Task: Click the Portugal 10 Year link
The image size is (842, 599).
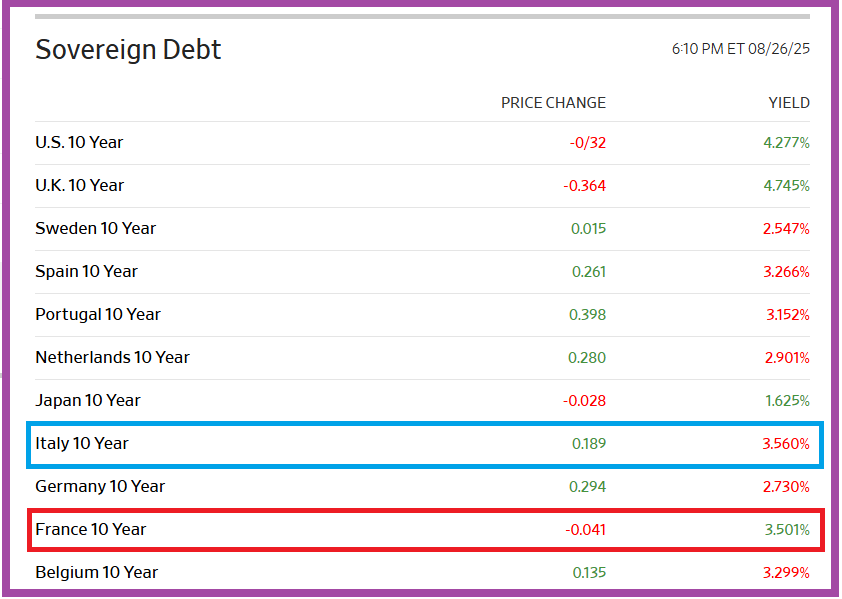Action: pyautogui.click(x=97, y=314)
